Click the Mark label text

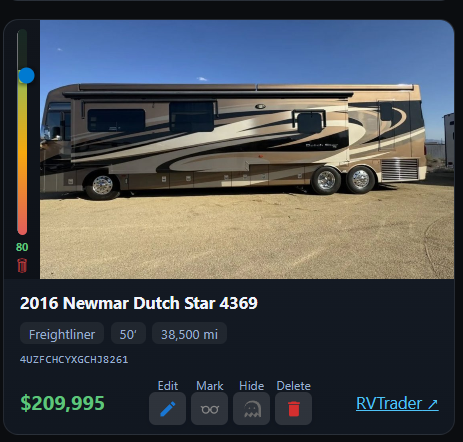point(210,386)
